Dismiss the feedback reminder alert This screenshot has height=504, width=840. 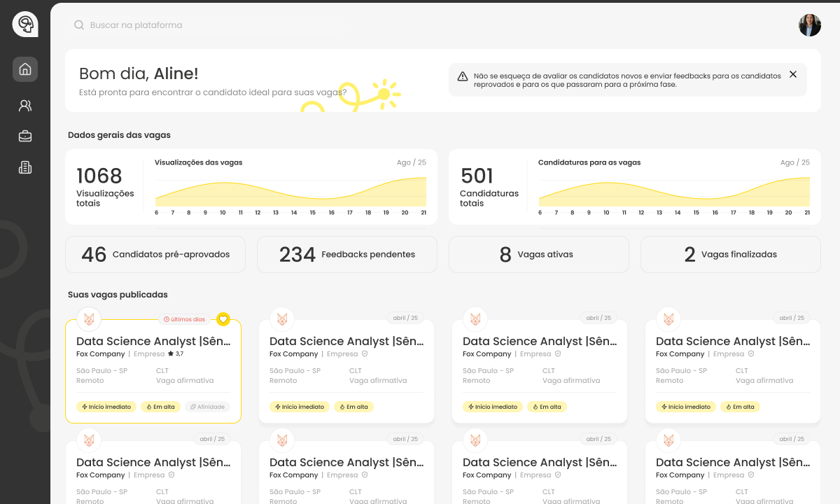tap(793, 74)
